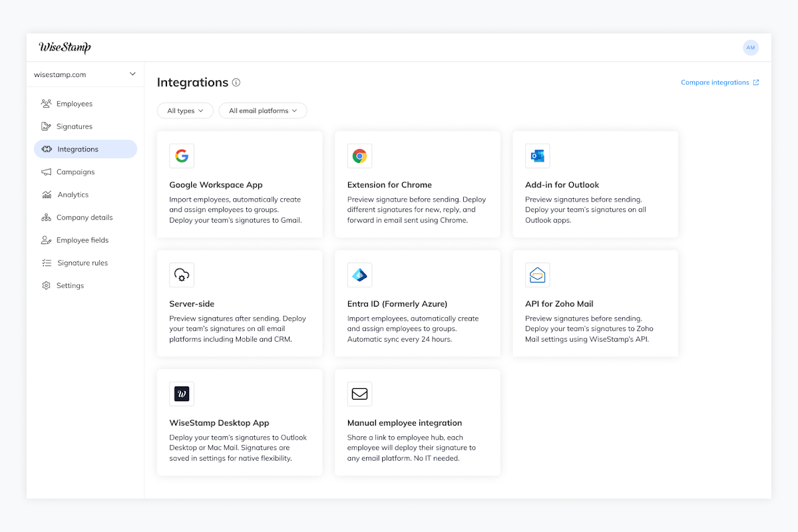Click the Server-side cloud gear icon
The image size is (798, 532).
[x=182, y=275]
